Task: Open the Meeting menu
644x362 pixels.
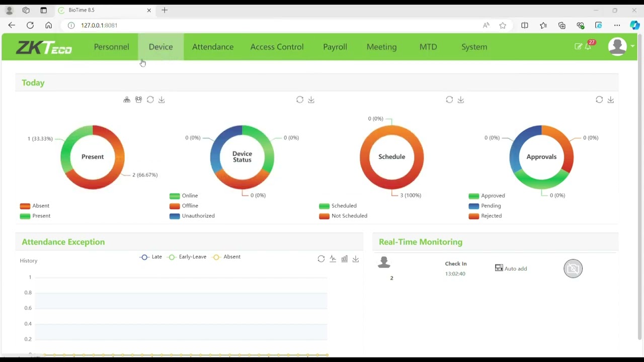Action: pyautogui.click(x=381, y=47)
